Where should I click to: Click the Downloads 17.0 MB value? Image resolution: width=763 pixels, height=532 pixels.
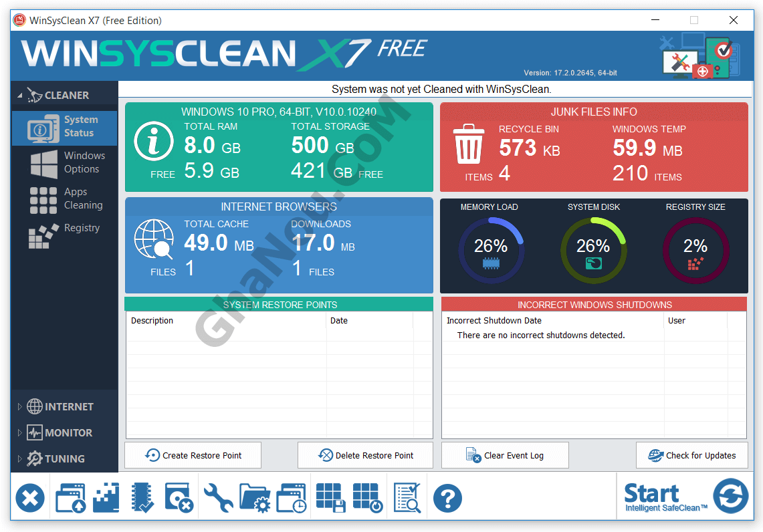click(x=323, y=243)
